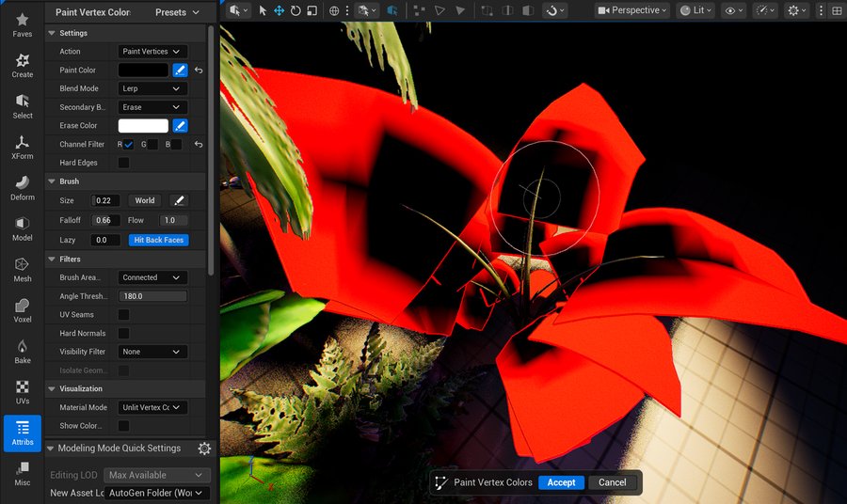The height and width of the screenshot is (504, 847).
Task: Uncheck the R channel filter
Action: [129, 145]
